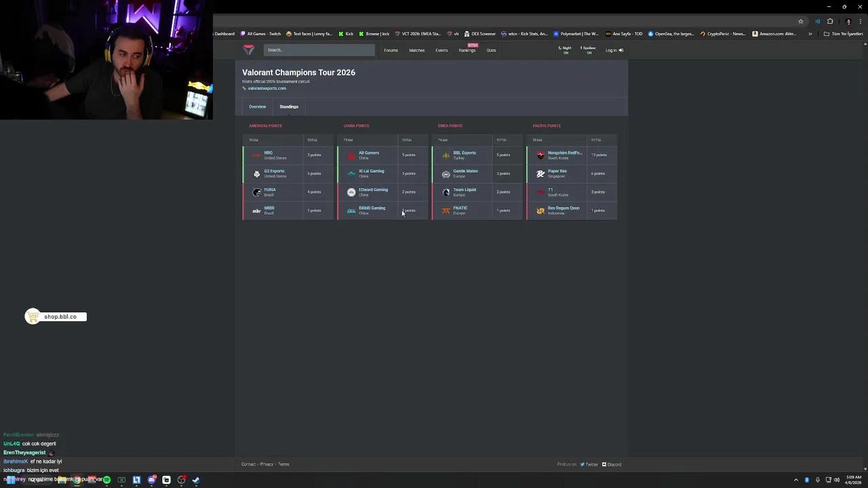
Task: Open the Twitter link in footer
Action: point(589,464)
